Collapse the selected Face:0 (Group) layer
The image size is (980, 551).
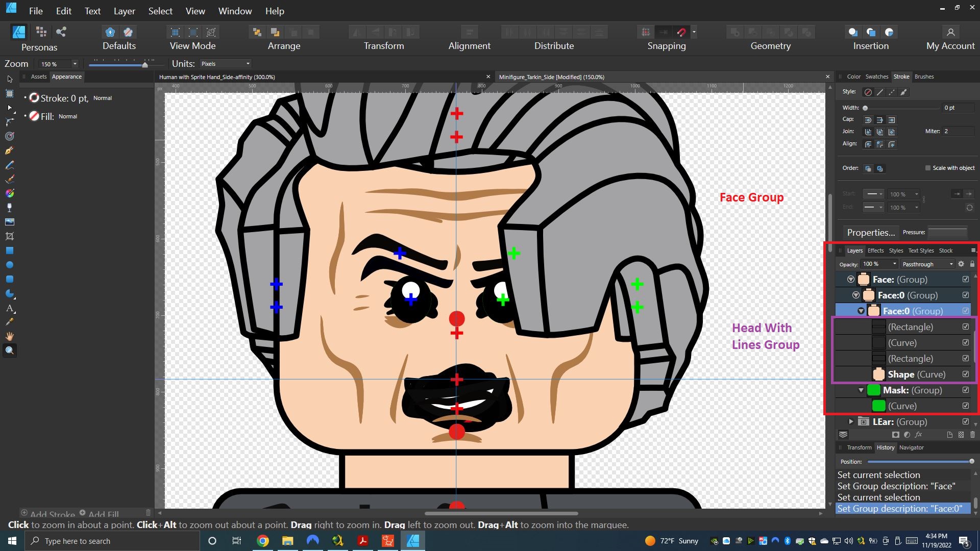[861, 311]
